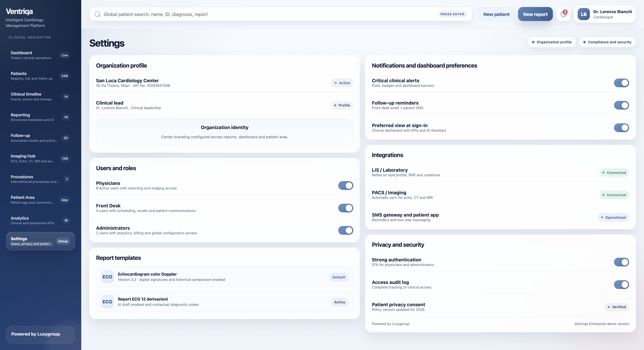Toggle the Administrators role switch
Viewport: 644px width, 350px height.
coord(345,230)
